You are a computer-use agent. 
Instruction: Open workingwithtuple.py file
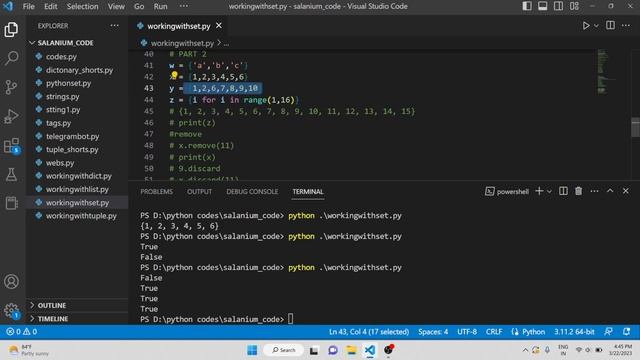(x=81, y=216)
